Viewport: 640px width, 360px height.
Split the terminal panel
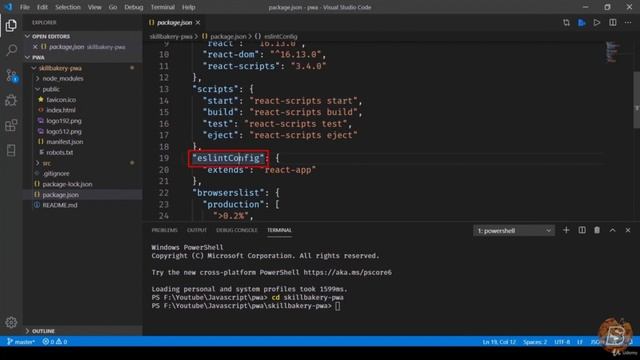(582, 230)
